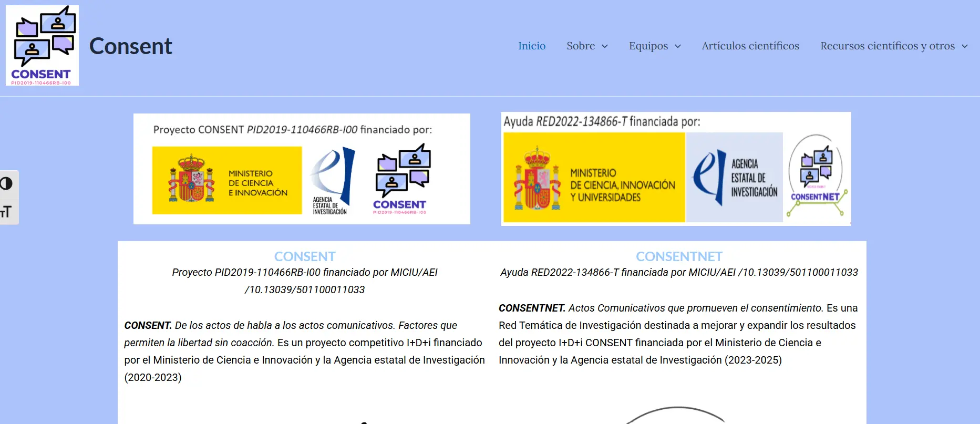
Task: Click Ministerio de Ciencia, Innovación y Universidades logo
Action: tap(594, 177)
